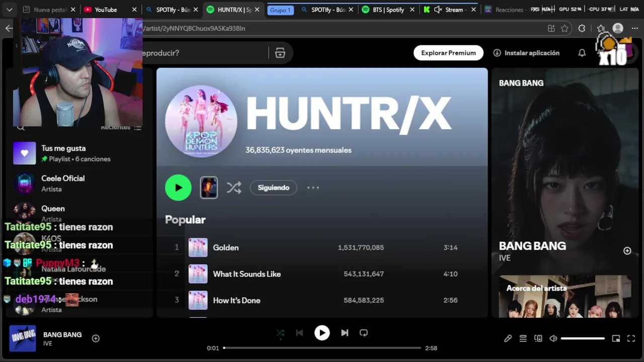Skip to the next track
Image resolution: width=644 pixels, height=362 pixels.
tap(345, 333)
